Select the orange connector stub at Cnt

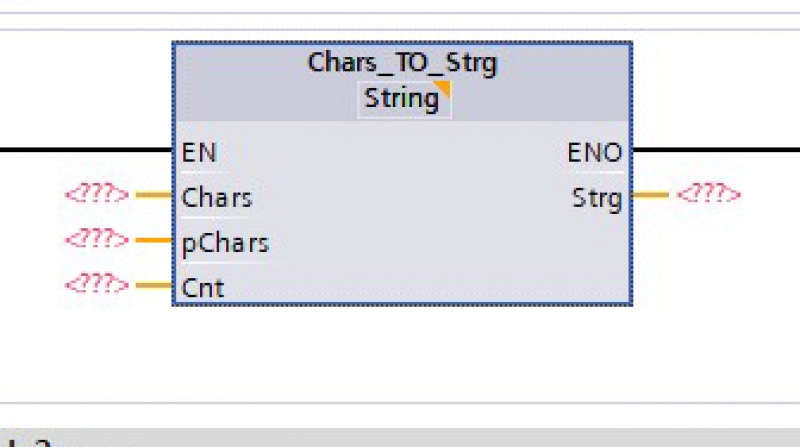point(154,285)
